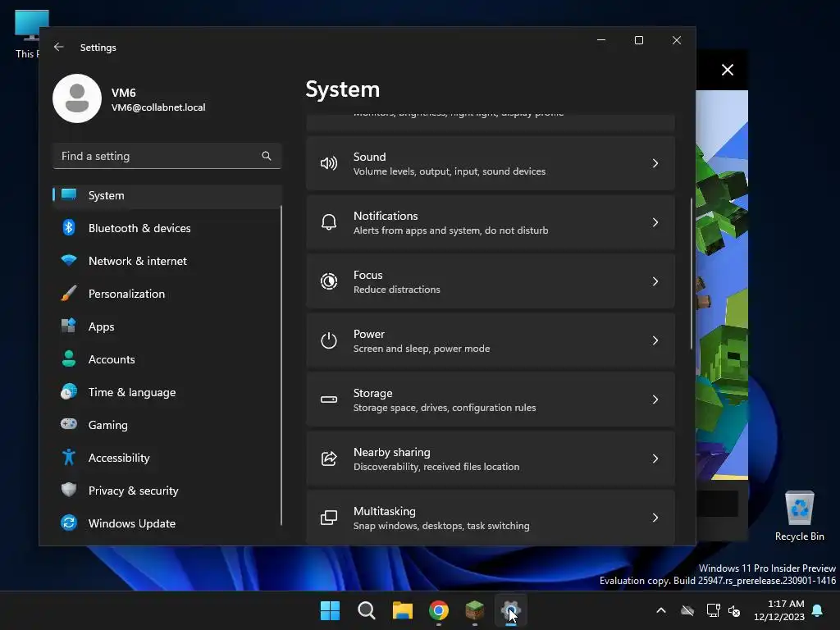Select Bluetooth & devices category
This screenshot has height=630, width=840.
(167, 228)
